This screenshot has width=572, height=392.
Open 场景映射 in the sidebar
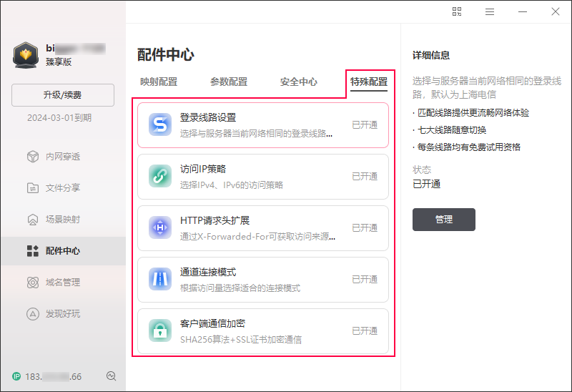62,220
